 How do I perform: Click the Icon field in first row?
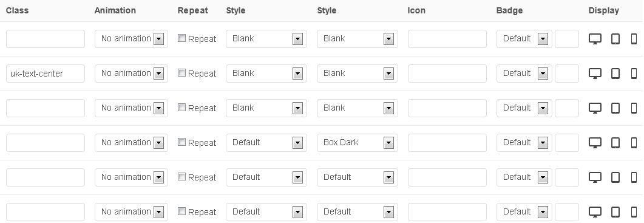point(447,39)
